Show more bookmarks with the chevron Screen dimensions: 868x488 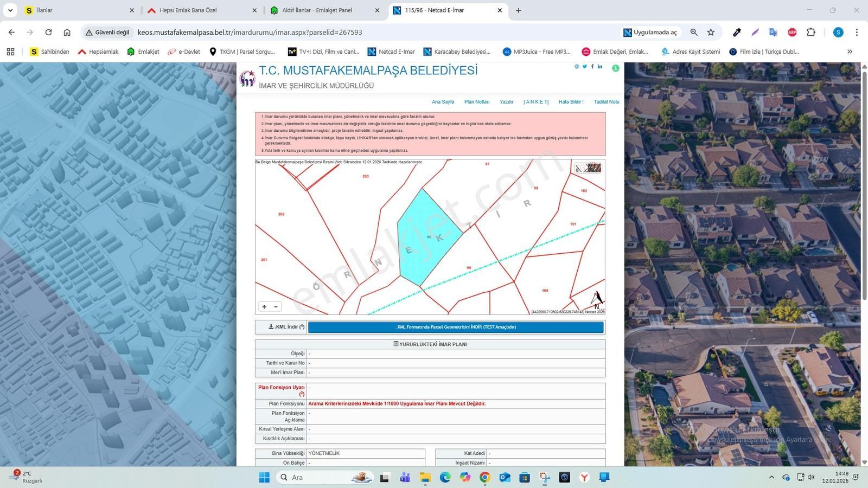(850, 52)
